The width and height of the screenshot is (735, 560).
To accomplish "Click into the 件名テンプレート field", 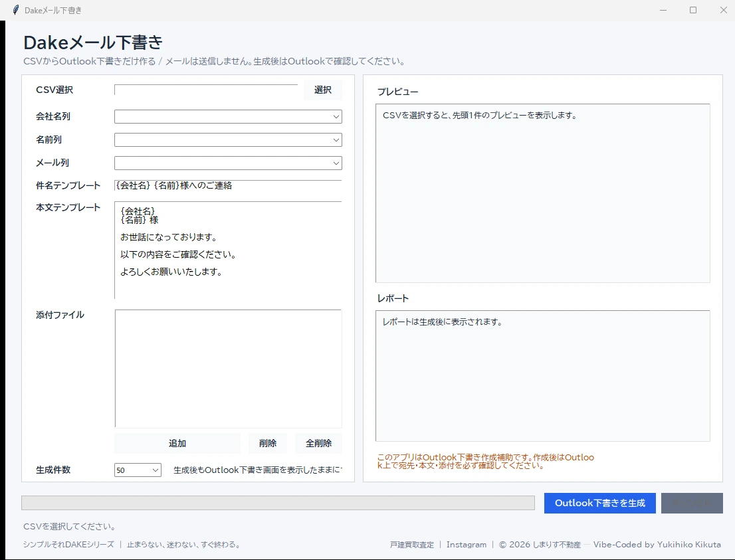I will coord(228,185).
